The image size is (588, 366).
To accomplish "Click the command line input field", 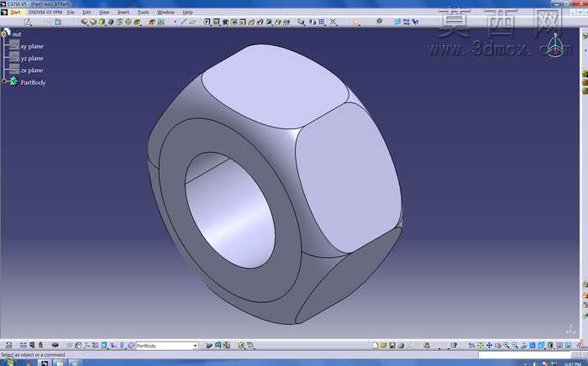I will 524,354.
